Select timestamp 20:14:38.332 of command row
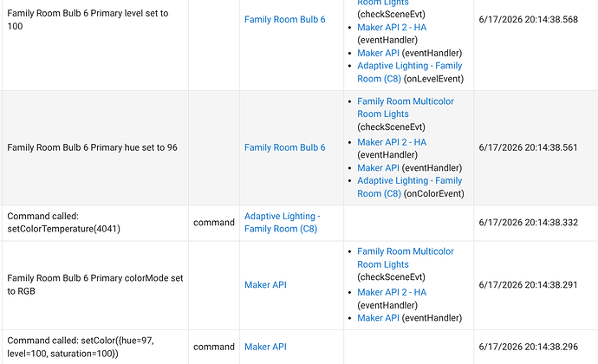The width and height of the screenshot is (598, 364). (528, 223)
